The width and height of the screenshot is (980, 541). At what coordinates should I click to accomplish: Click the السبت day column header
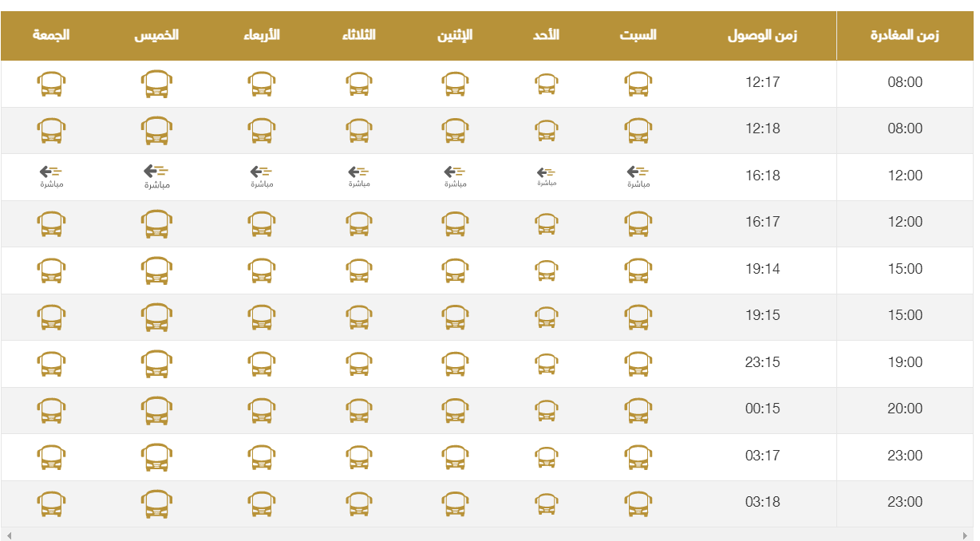638,36
